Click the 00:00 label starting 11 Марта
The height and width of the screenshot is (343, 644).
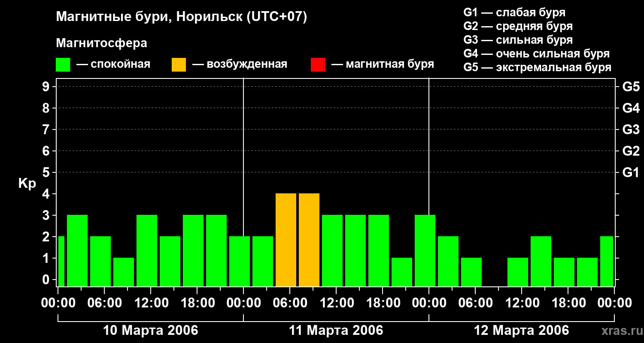pyautogui.click(x=243, y=303)
